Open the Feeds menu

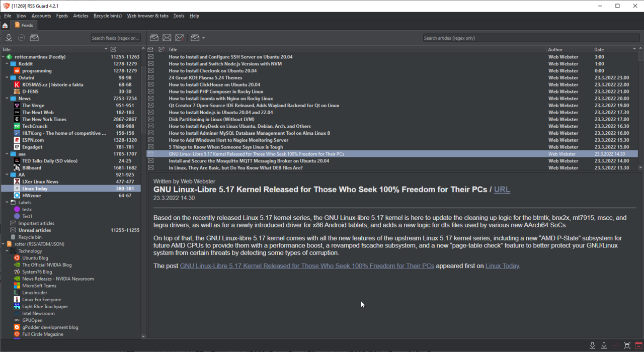[x=62, y=16]
